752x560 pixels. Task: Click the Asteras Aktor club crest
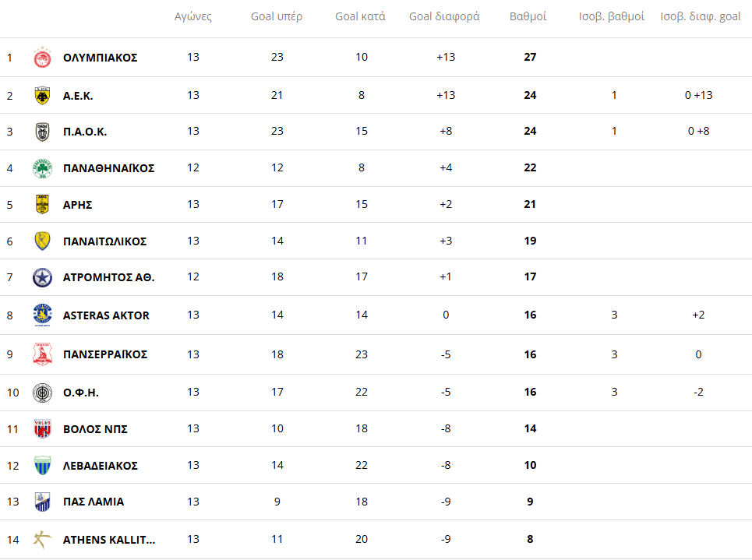pos(42,315)
